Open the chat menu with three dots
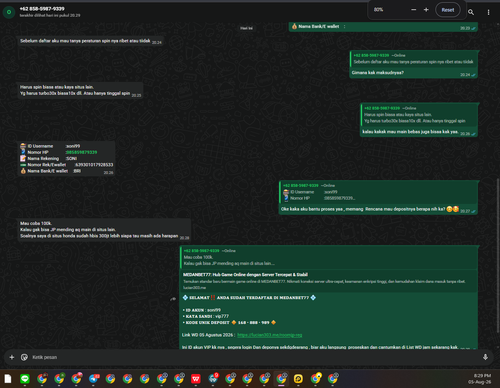The width and height of the screenshot is (500, 388). pos(488,12)
